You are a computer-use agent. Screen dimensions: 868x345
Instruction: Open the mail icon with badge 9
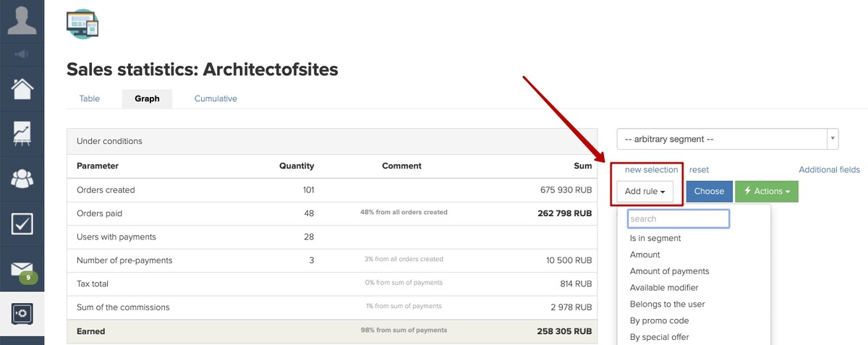[x=22, y=271]
